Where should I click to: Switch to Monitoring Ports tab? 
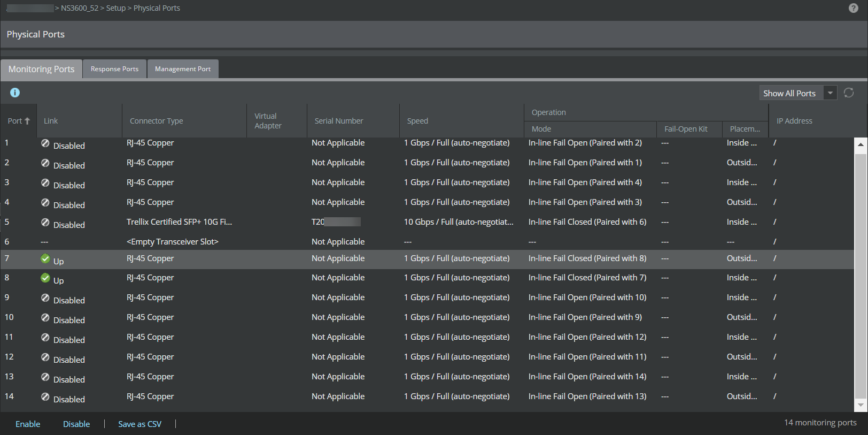pos(41,69)
